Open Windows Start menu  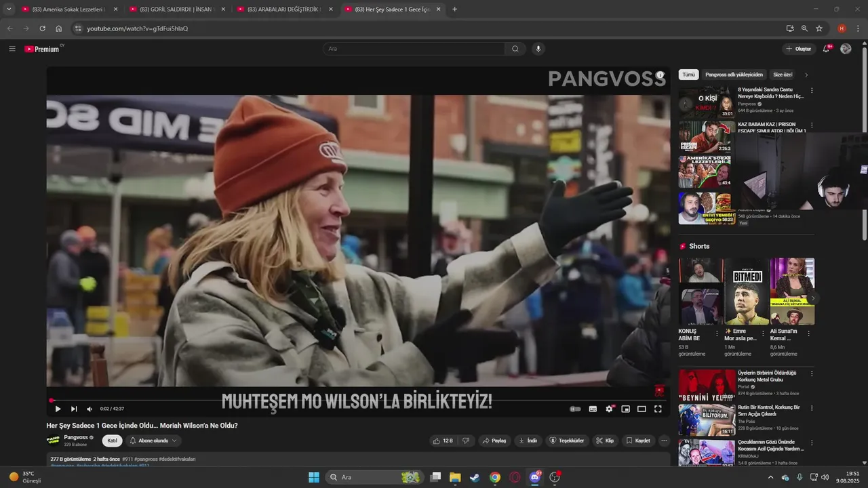pyautogui.click(x=314, y=477)
